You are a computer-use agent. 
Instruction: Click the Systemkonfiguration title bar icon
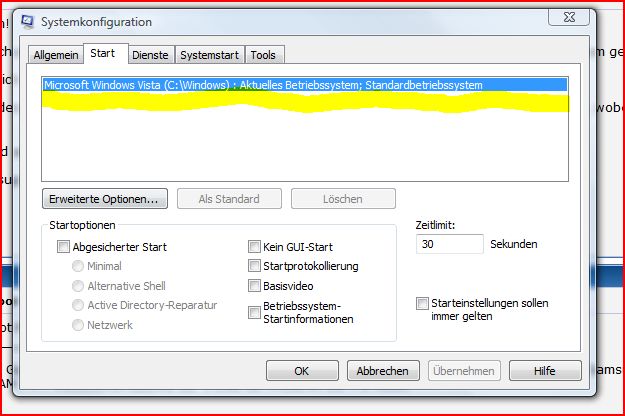(28, 22)
